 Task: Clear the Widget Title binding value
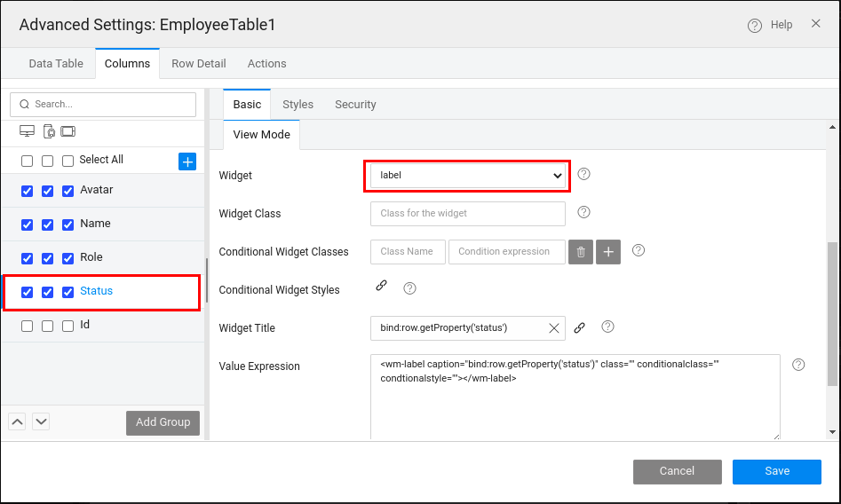554,328
